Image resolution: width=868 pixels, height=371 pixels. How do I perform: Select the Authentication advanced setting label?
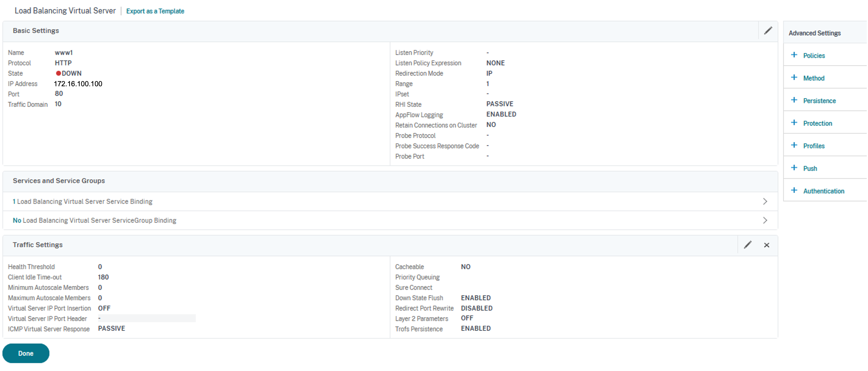point(824,191)
